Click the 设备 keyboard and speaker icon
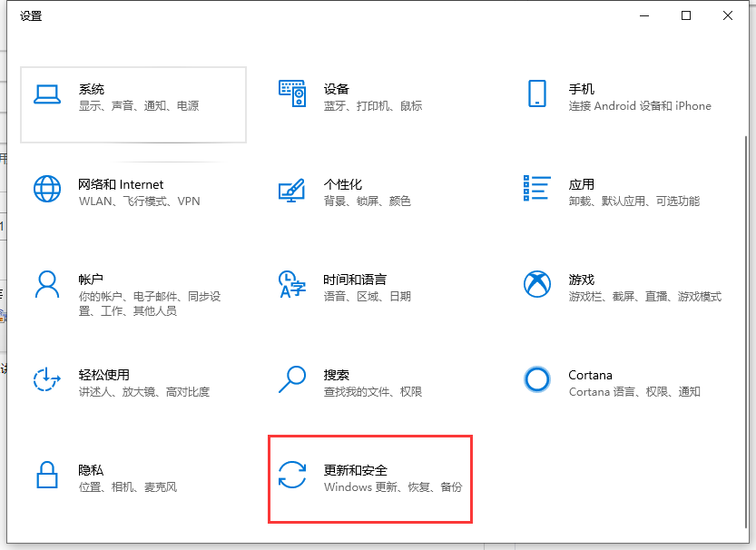 [x=292, y=93]
